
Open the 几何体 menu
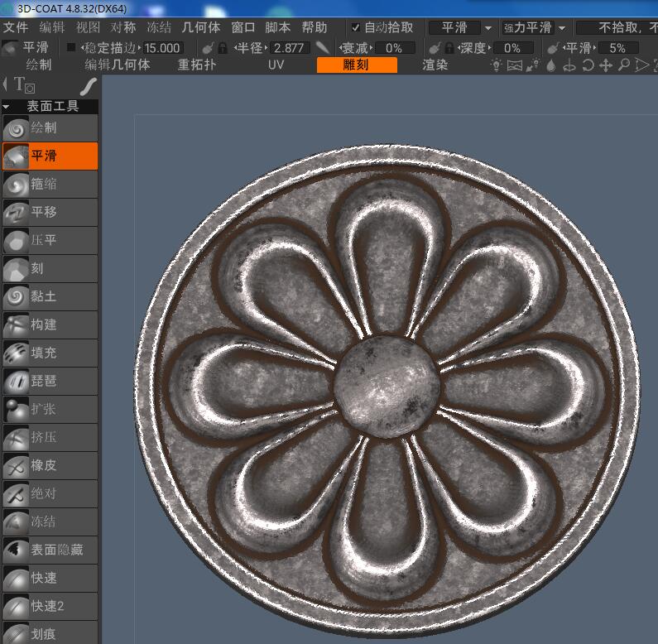(201, 27)
